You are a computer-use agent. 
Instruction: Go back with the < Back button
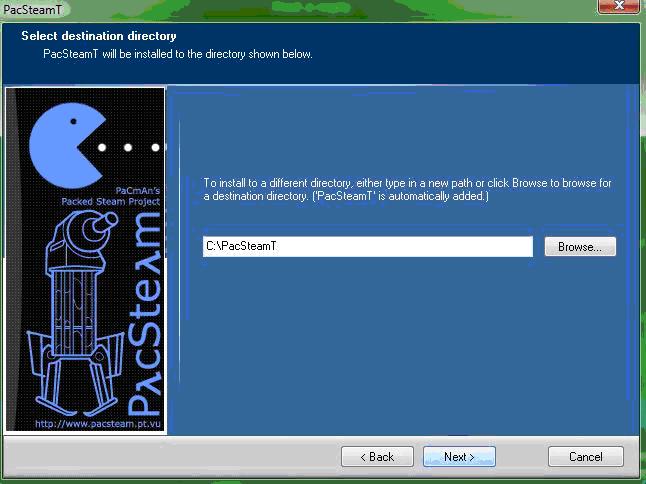point(377,456)
